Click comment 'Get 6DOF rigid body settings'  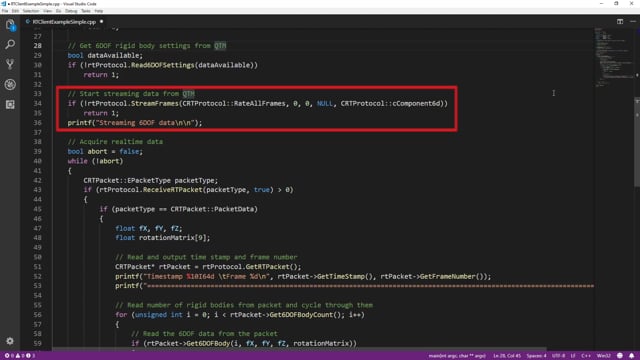135,46
